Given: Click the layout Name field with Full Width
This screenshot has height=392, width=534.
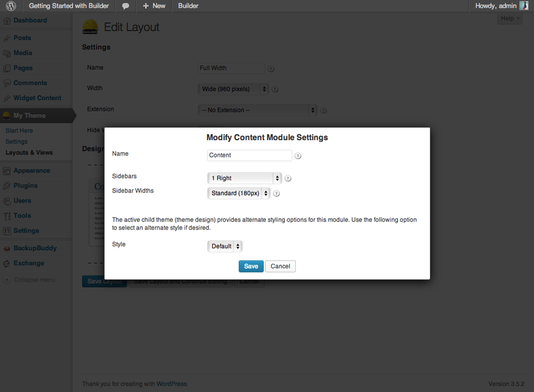Looking at the screenshot, I should (231, 68).
